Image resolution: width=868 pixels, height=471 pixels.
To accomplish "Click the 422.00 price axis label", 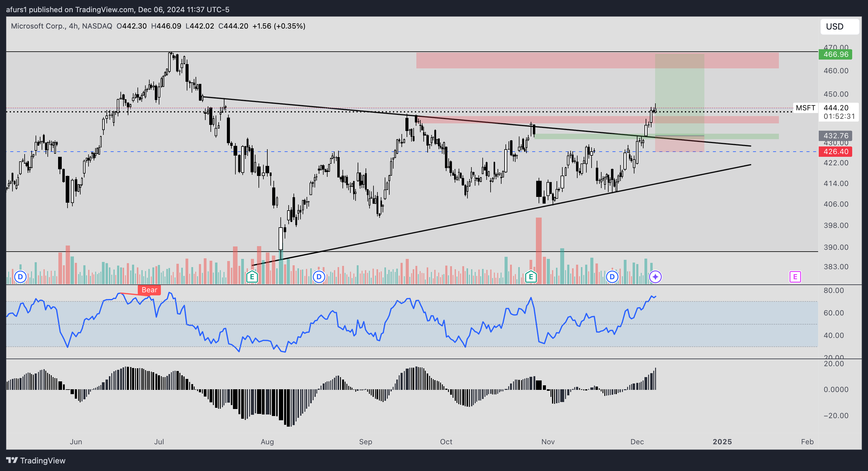I will [x=836, y=163].
